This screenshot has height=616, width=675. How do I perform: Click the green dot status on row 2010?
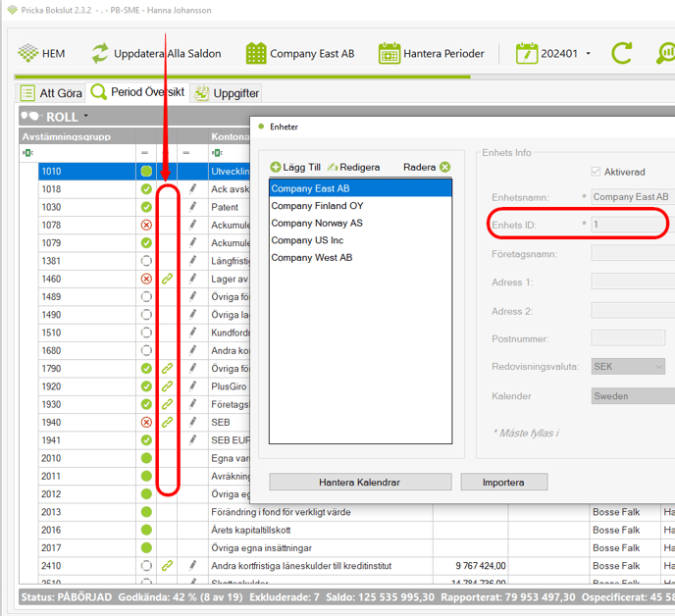click(146, 458)
